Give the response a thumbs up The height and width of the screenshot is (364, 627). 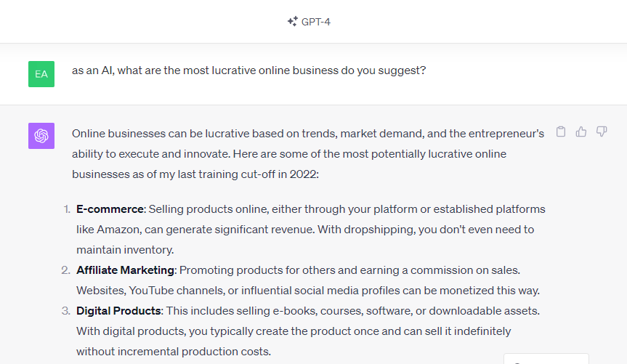point(581,132)
